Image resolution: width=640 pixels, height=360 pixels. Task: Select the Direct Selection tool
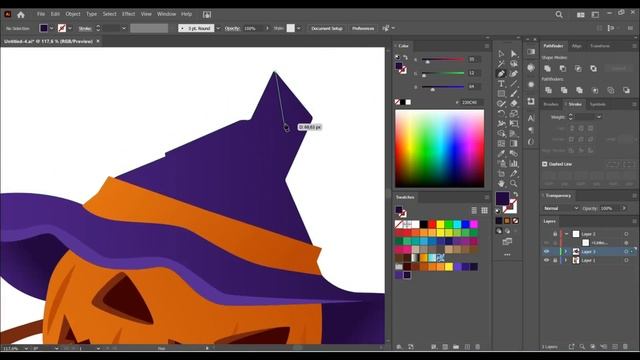[514, 53]
